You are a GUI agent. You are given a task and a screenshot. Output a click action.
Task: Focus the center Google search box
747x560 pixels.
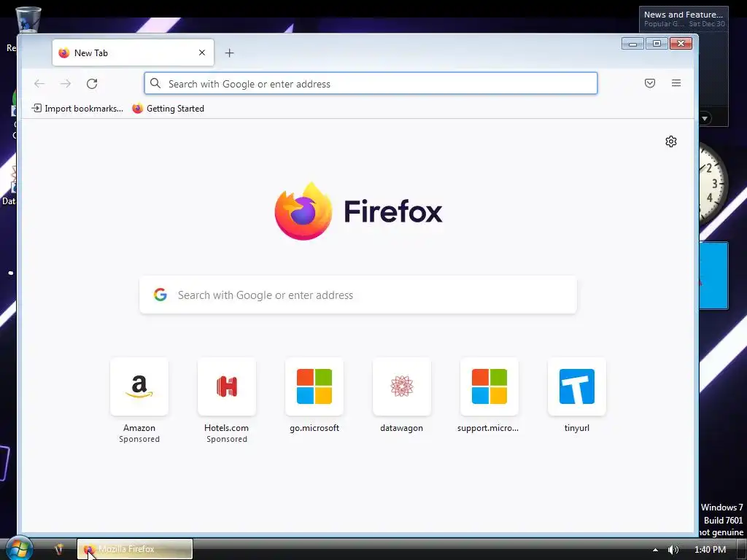tap(357, 295)
